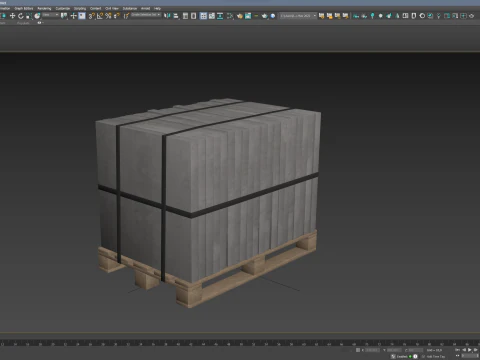Screen dimensions: 480x360
Task: Click the render online globe icon
Action: click(x=273, y=16)
